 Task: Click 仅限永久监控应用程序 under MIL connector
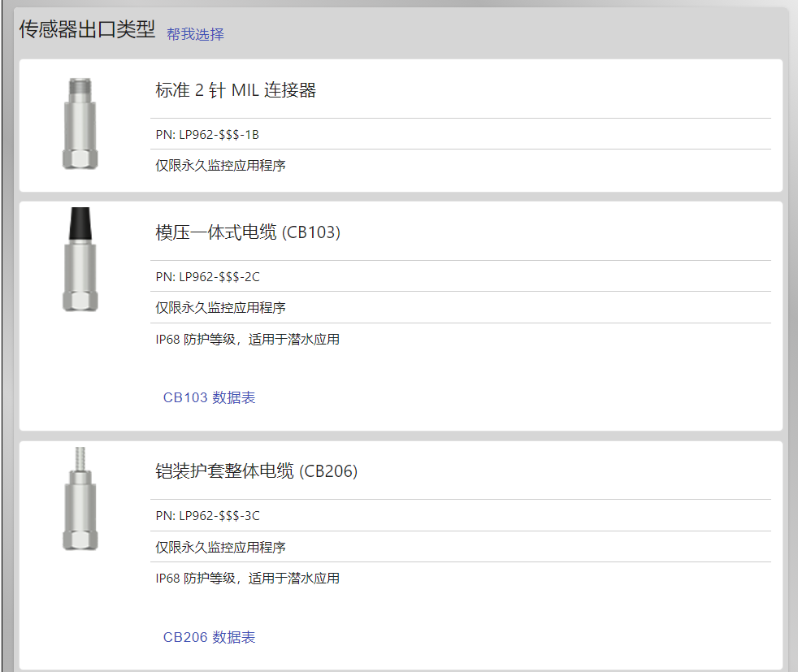point(220,165)
